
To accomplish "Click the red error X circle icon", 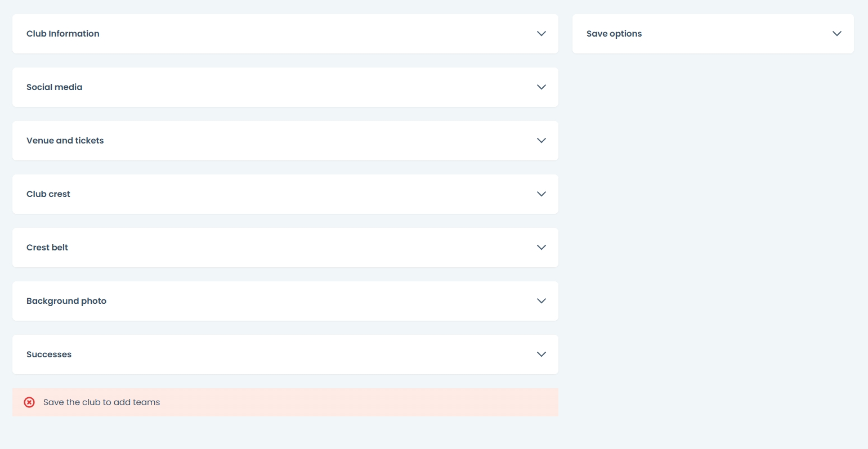I will [29, 402].
